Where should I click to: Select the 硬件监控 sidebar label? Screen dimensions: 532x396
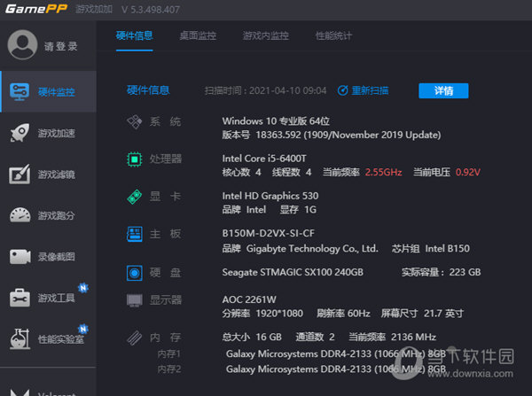[57, 92]
